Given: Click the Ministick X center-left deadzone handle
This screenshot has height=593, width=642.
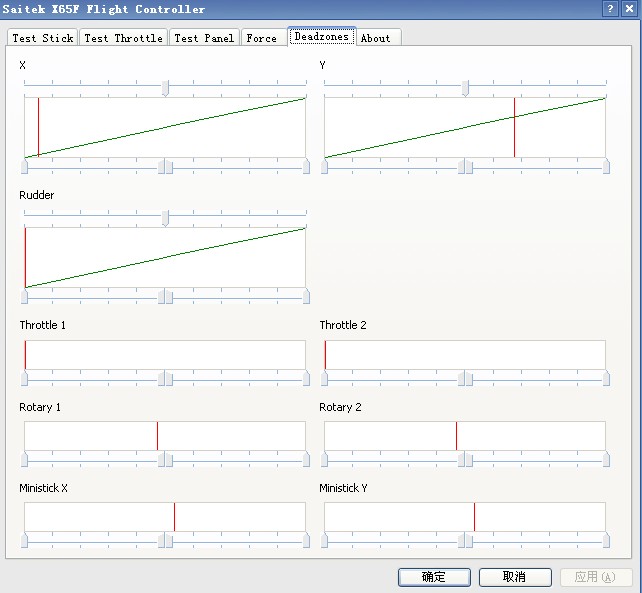Looking at the screenshot, I should coord(161,541).
